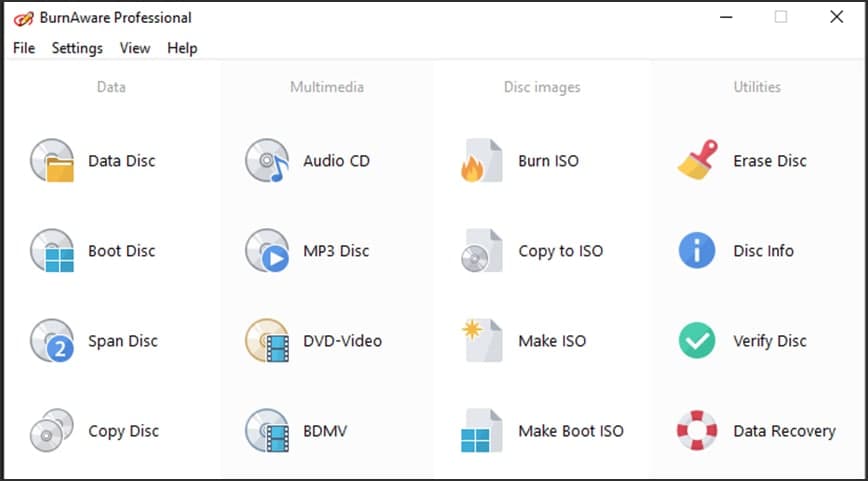
Task: Open the Copy Disc icon
Action: 52,431
